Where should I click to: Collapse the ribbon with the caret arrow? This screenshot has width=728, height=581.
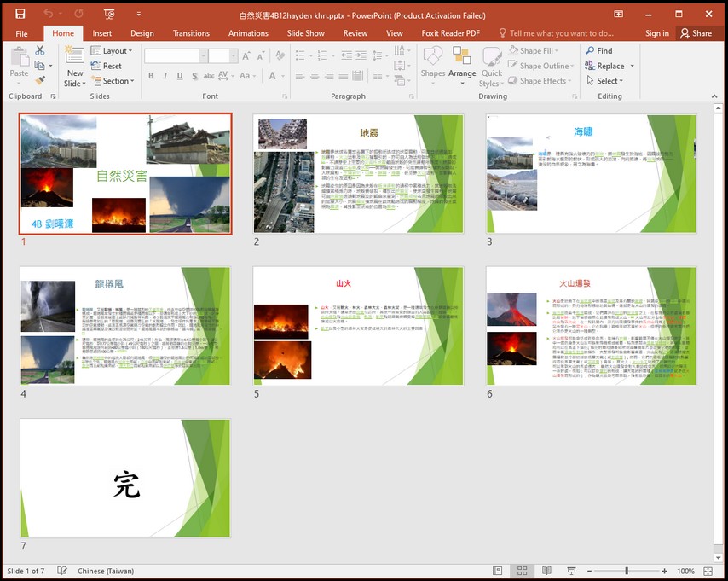coord(714,96)
